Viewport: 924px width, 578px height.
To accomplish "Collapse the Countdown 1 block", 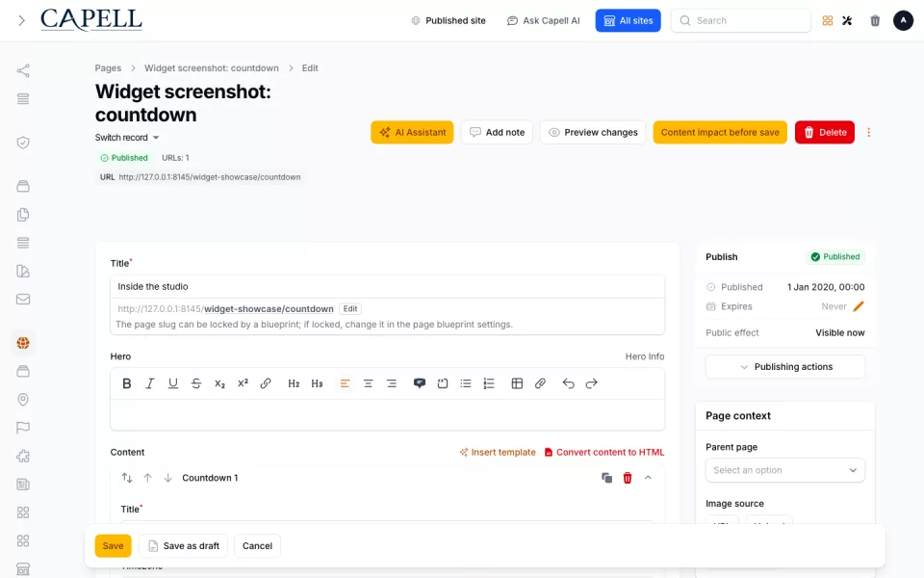I will pos(648,478).
